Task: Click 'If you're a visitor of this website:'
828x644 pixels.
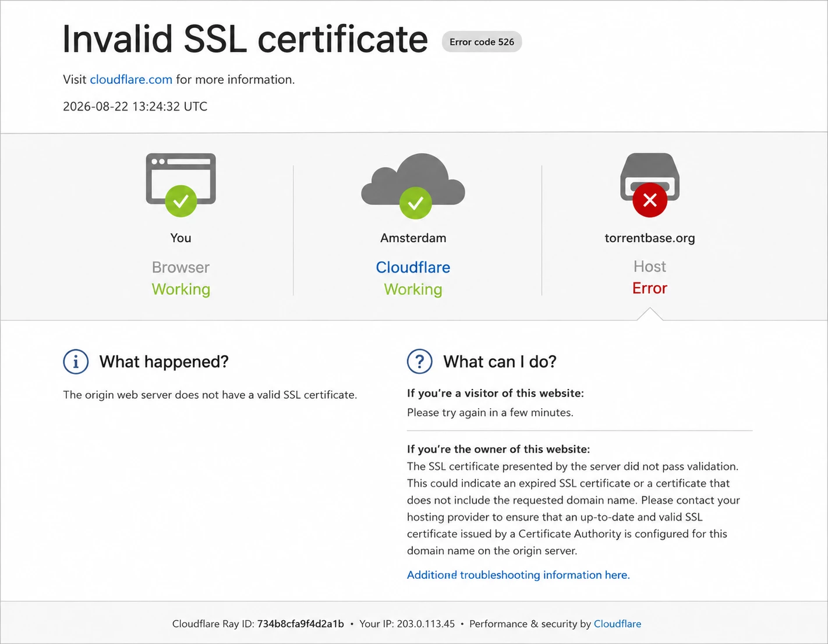Action: (496, 393)
